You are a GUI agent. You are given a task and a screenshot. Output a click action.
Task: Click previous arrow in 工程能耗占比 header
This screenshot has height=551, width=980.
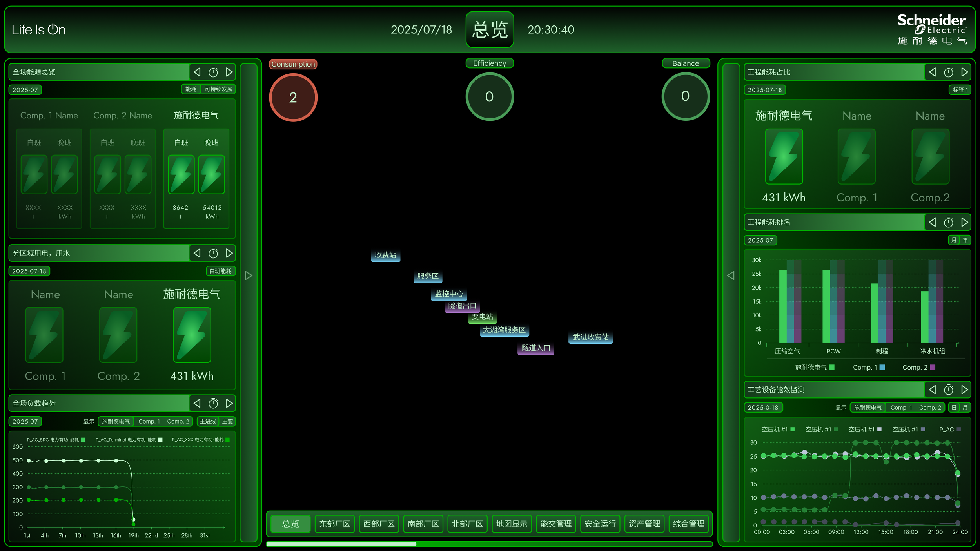(932, 72)
